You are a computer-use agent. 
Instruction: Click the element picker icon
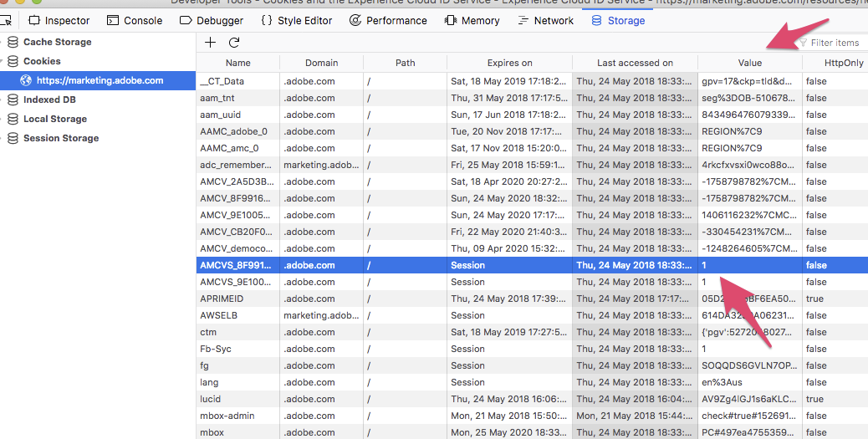click(x=7, y=20)
